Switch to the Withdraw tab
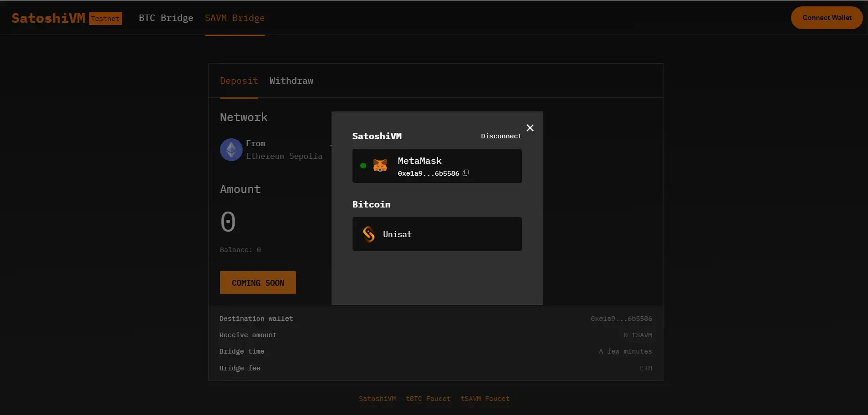Viewport: 868px width, 415px height. click(291, 81)
